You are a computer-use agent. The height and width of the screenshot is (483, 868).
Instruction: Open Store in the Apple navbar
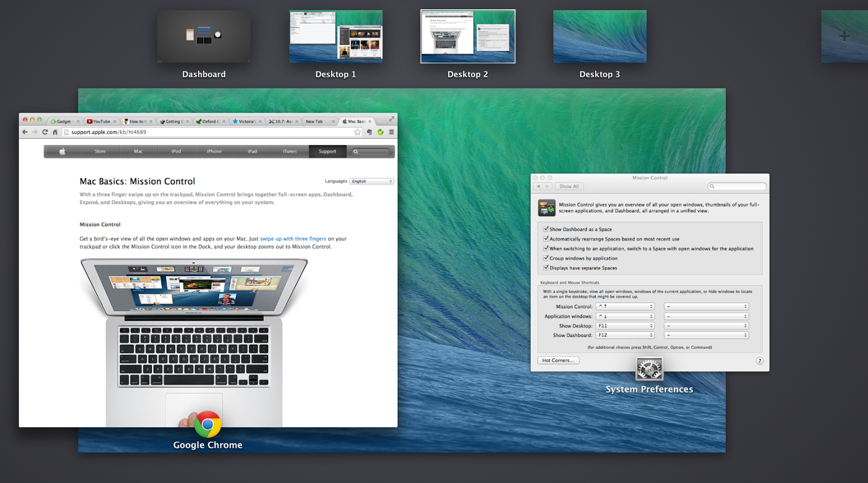[100, 151]
